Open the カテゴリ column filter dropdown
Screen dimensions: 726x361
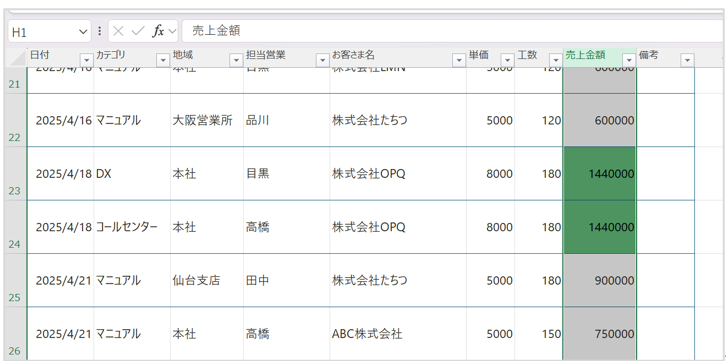click(163, 60)
